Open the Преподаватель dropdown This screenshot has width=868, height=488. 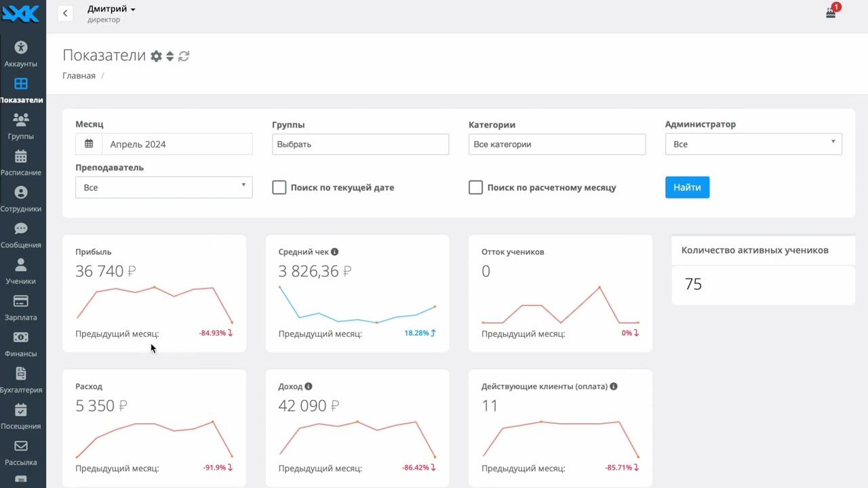[x=163, y=188]
